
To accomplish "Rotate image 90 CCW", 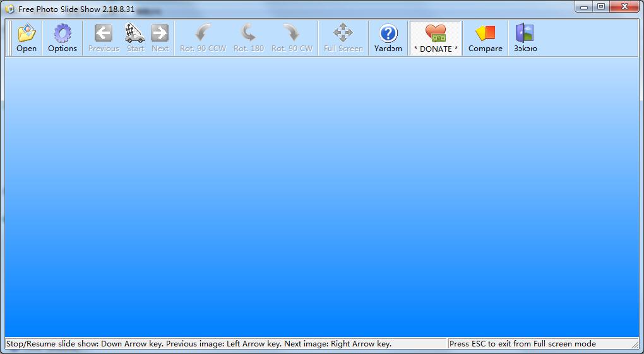I will (x=203, y=38).
